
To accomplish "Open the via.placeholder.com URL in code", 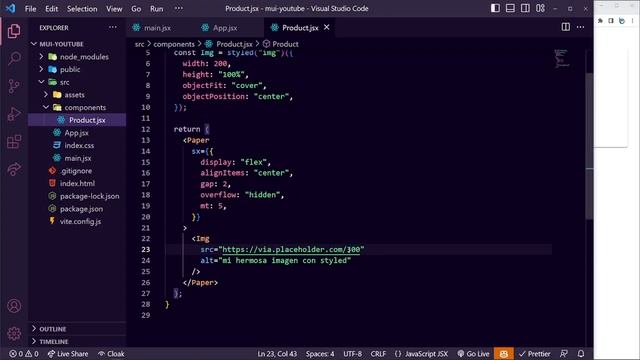I will [291, 249].
